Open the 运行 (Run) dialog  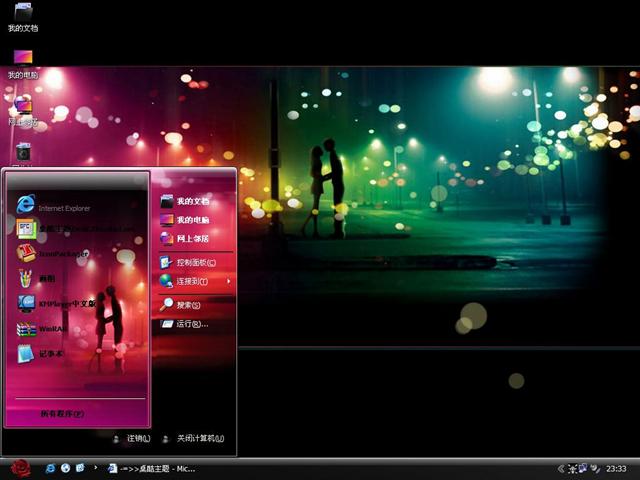coord(191,324)
